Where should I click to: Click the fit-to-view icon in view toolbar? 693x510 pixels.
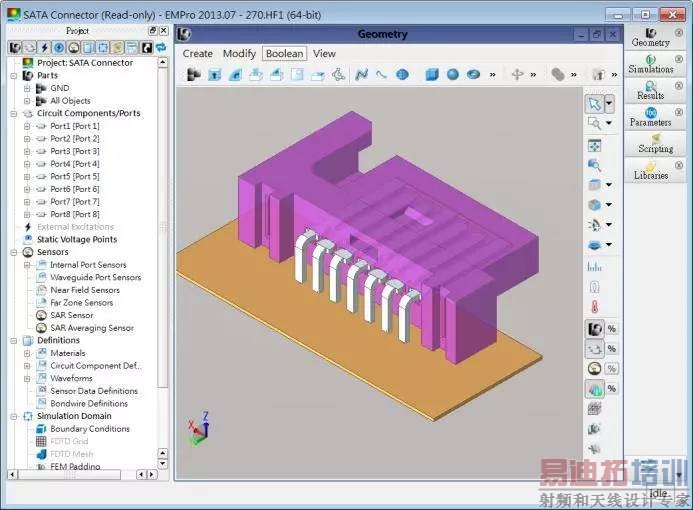[x=594, y=145]
